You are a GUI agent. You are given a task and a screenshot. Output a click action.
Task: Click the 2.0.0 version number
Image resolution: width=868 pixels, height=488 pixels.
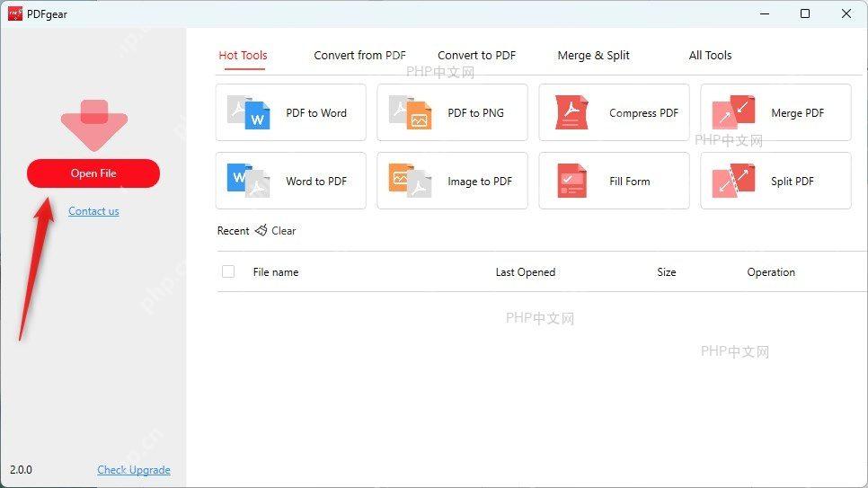21,470
